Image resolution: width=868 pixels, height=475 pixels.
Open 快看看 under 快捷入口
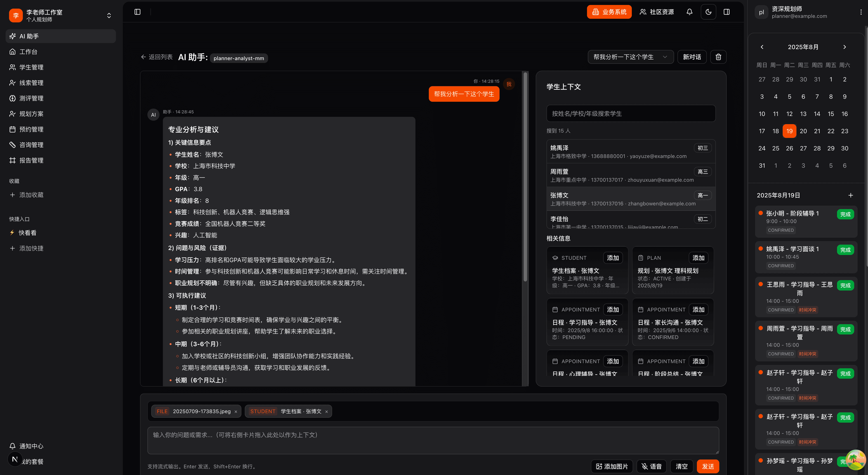tap(27, 232)
